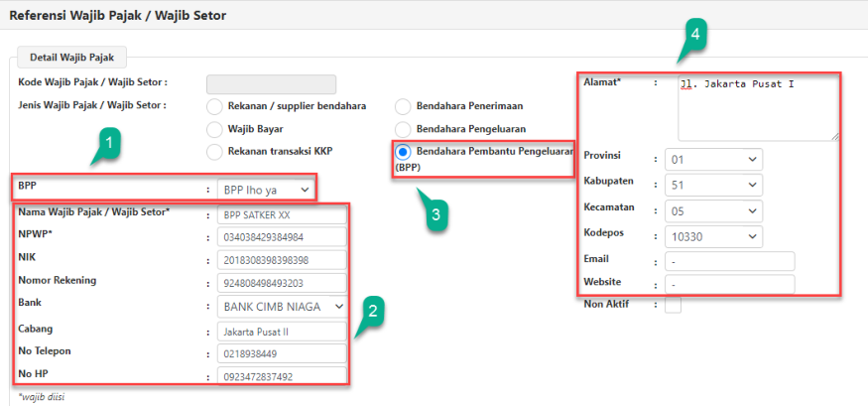This screenshot has width=868, height=406.
Task: Expand the Kabupaten dropdown
Action: point(714,185)
